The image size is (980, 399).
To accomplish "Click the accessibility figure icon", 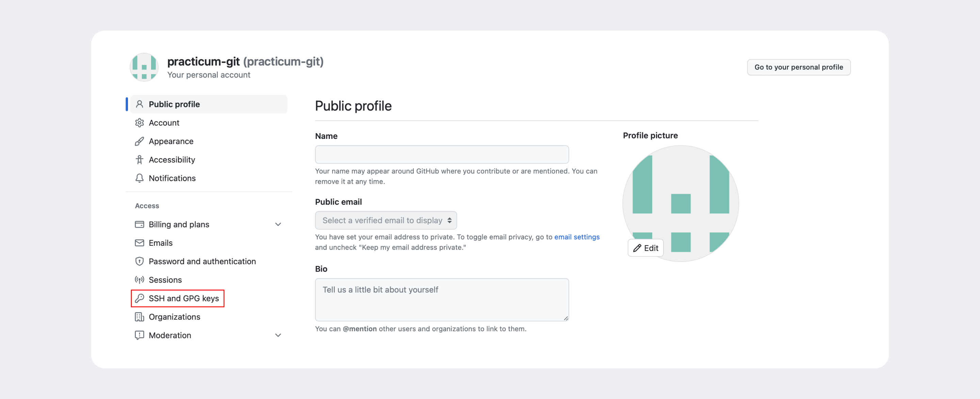I will [139, 160].
